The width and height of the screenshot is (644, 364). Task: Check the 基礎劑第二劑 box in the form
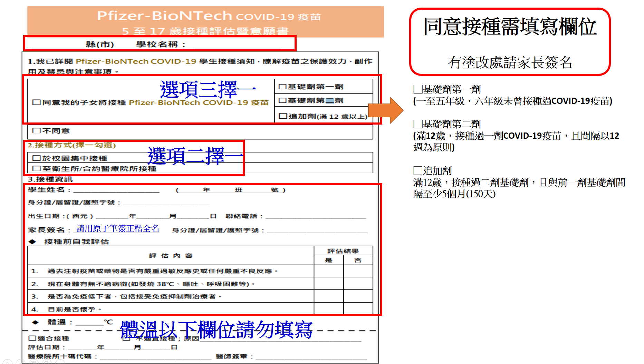(282, 100)
